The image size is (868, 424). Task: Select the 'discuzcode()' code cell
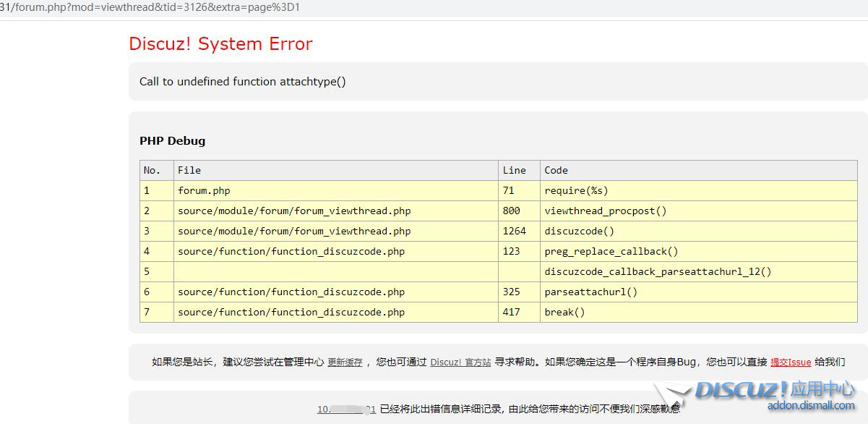699,232
